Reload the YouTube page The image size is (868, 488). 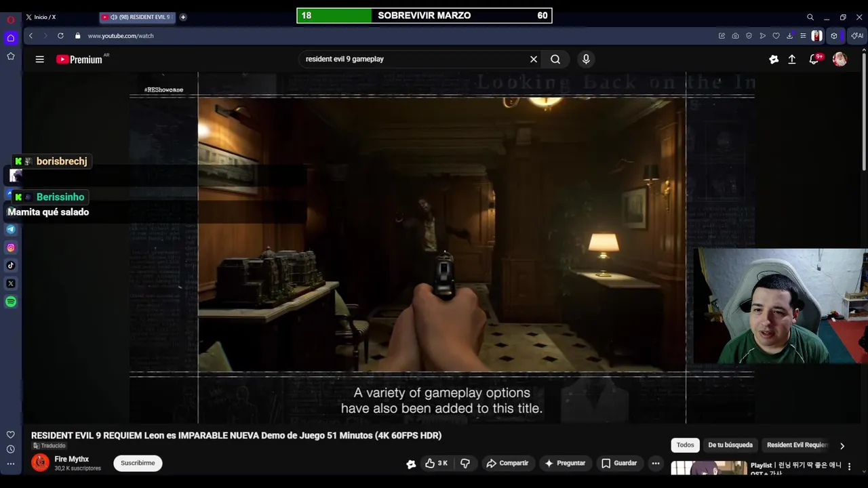pyautogui.click(x=60, y=36)
